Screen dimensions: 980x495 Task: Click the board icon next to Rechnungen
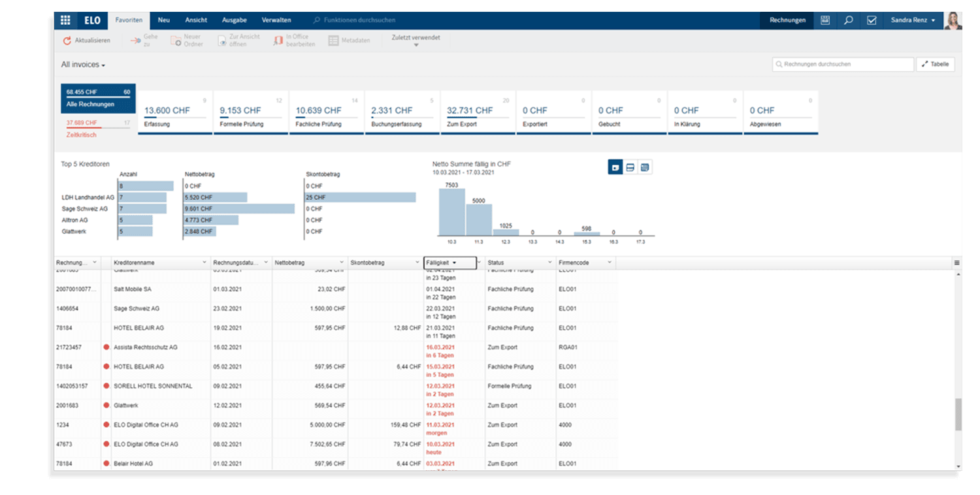pyautogui.click(x=825, y=20)
